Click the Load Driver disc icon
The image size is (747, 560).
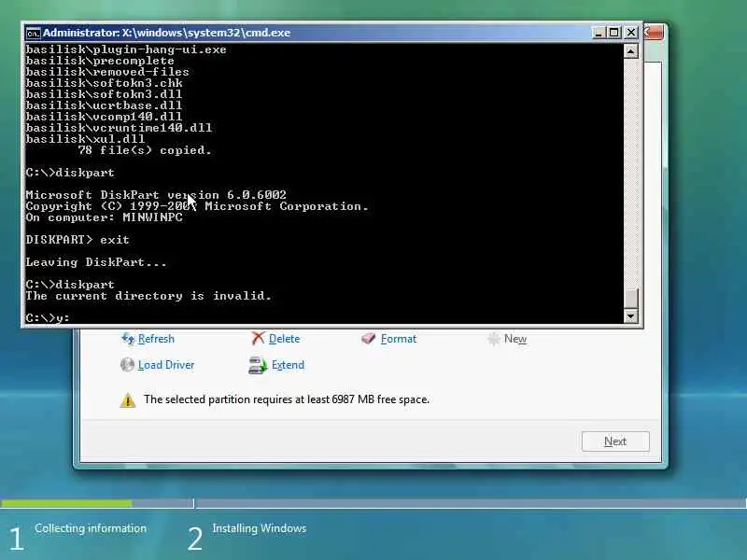pos(127,365)
